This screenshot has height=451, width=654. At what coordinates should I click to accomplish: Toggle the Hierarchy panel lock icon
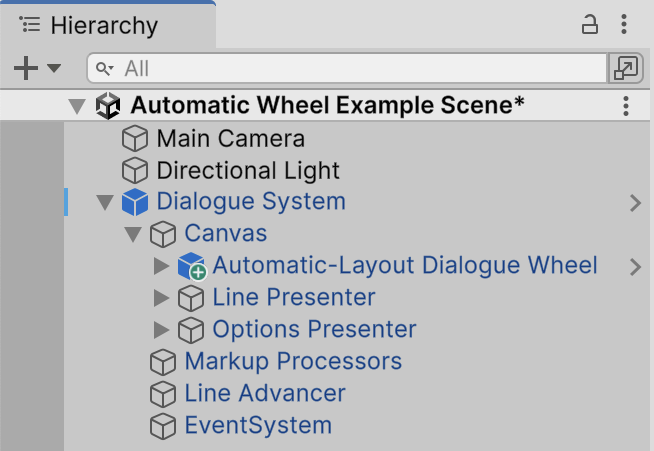pos(589,25)
